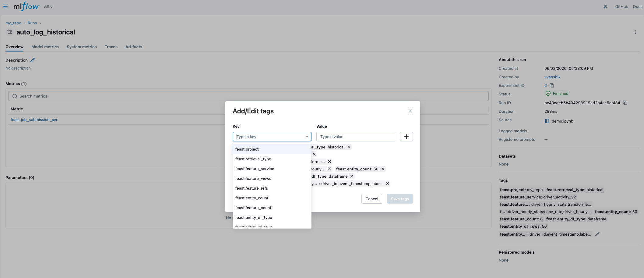Select feast.entity_count from key list

tap(272, 198)
